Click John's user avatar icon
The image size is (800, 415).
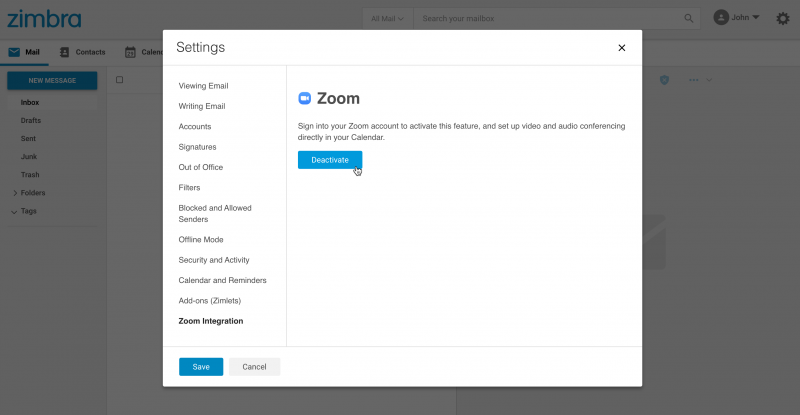tap(720, 18)
